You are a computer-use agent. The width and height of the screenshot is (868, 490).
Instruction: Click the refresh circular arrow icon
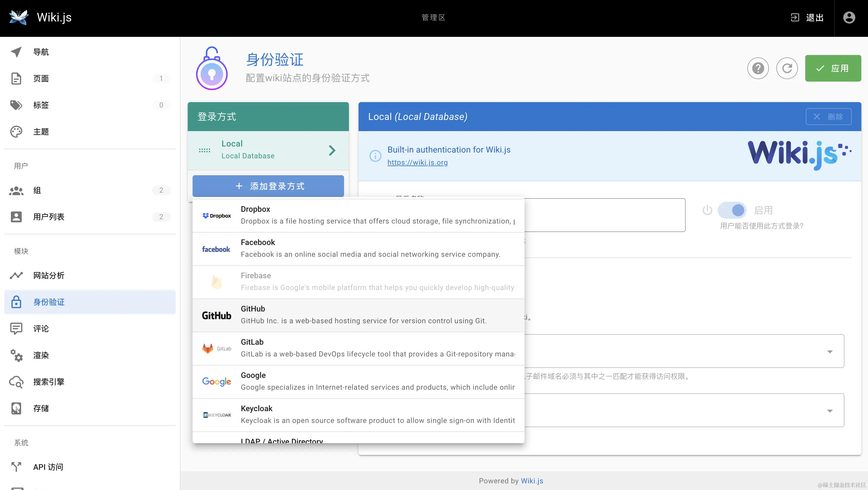point(787,68)
